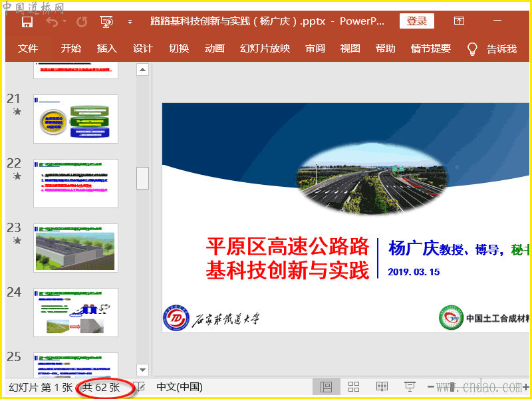Save the presentation with the floppy icon

(27, 22)
